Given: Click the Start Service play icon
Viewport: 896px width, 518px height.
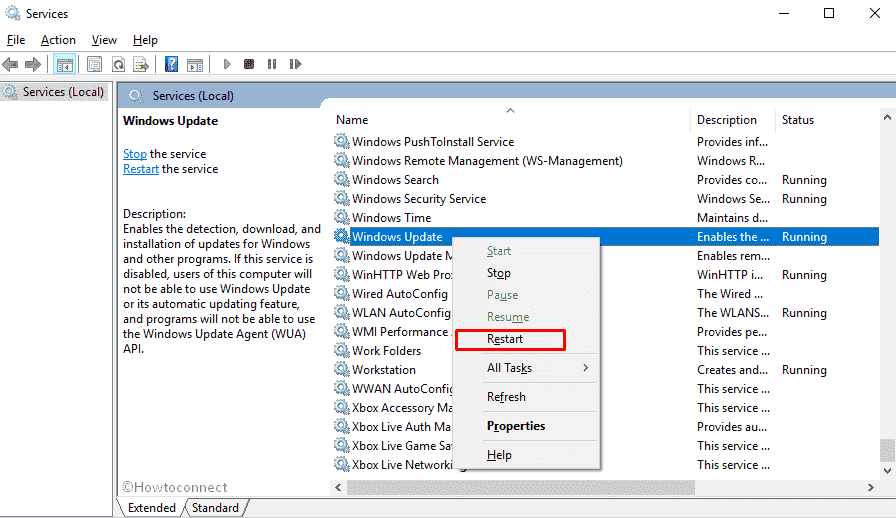Looking at the screenshot, I should point(227,64).
